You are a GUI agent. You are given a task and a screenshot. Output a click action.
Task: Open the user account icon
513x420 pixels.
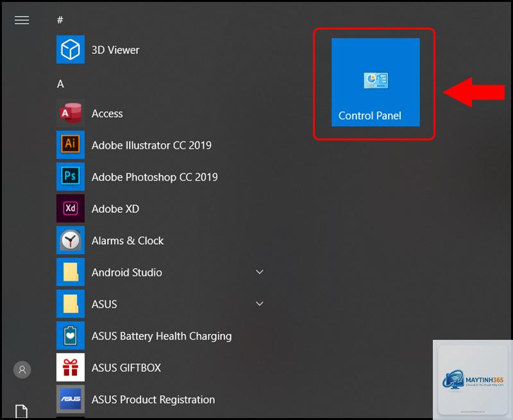(22, 369)
